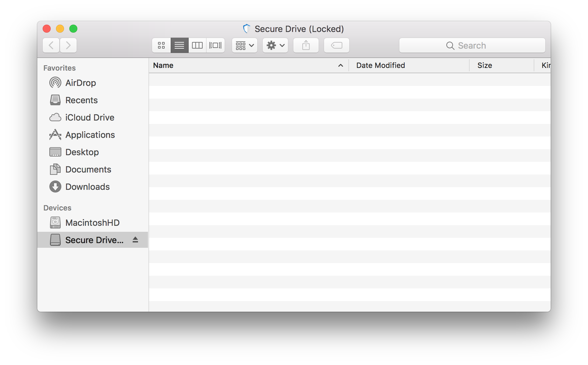Select Recents in the sidebar
Image resolution: width=588 pixels, height=365 pixels.
81,100
